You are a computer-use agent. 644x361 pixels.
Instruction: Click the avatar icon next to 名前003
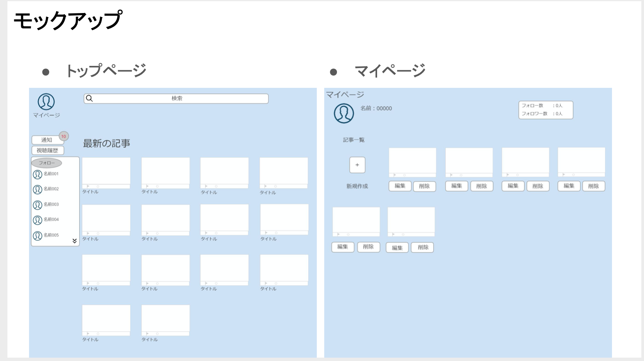38,205
